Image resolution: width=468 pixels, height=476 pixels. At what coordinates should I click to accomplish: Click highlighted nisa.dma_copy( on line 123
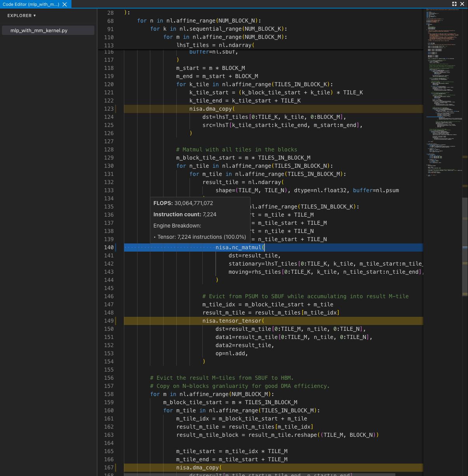click(212, 109)
